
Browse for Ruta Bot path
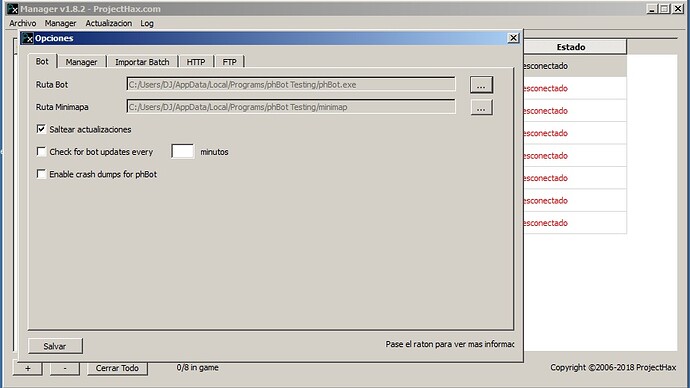pos(481,85)
